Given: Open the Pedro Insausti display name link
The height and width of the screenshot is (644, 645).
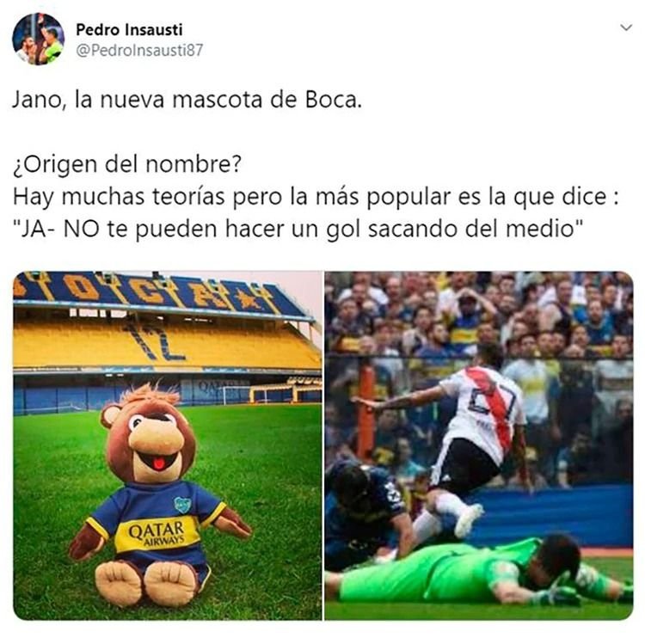Looking at the screenshot, I should click(129, 29).
